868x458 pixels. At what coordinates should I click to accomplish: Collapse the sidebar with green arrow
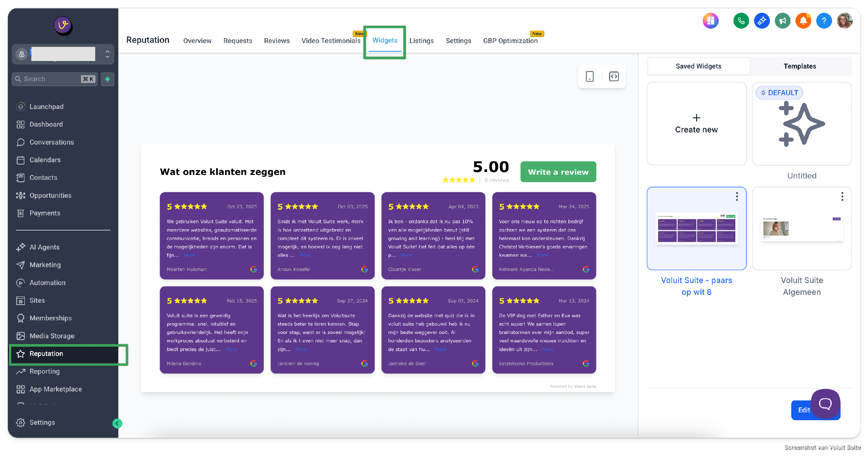point(117,423)
